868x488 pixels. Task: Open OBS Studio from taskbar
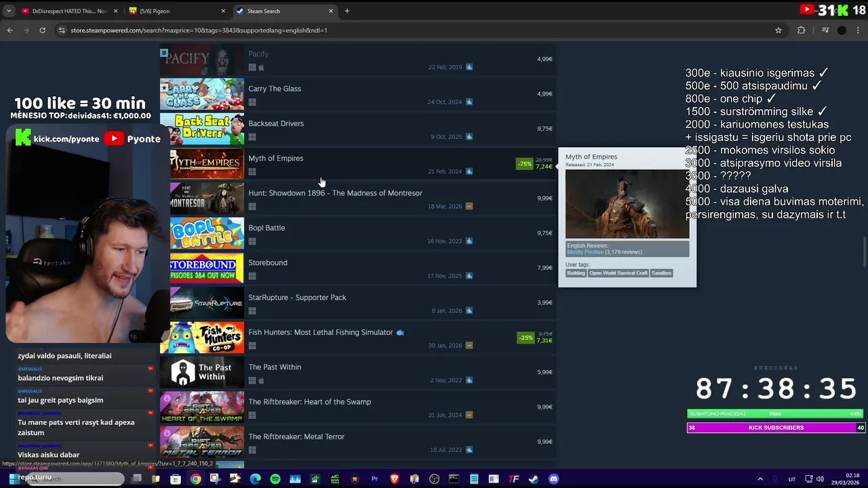(434, 479)
